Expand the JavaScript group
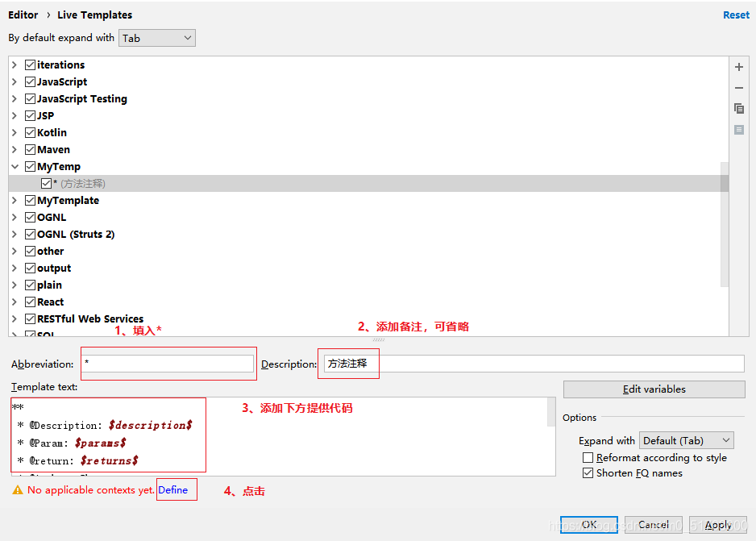Image resolution: width=756 pixels, height=541 pixels. coord(15,81)
